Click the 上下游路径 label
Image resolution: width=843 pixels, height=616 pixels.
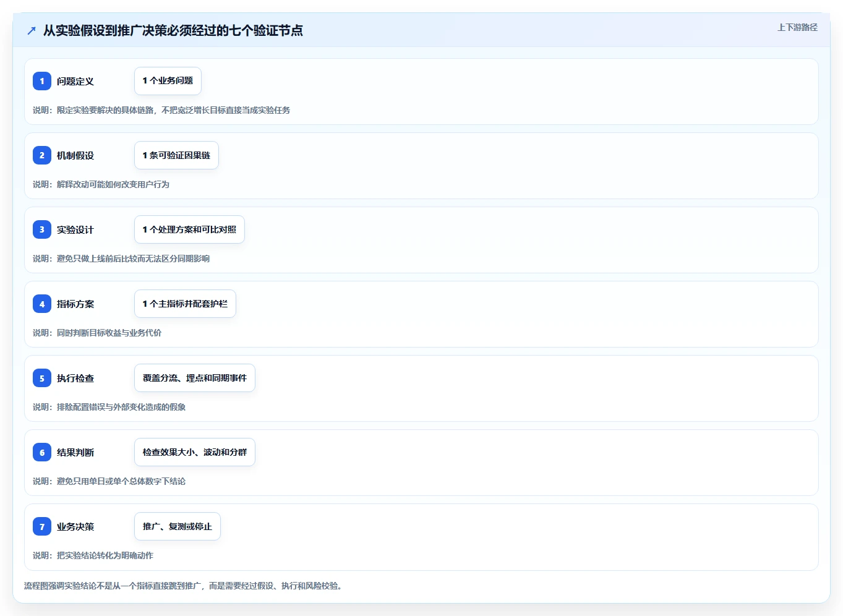pos(797,27)
